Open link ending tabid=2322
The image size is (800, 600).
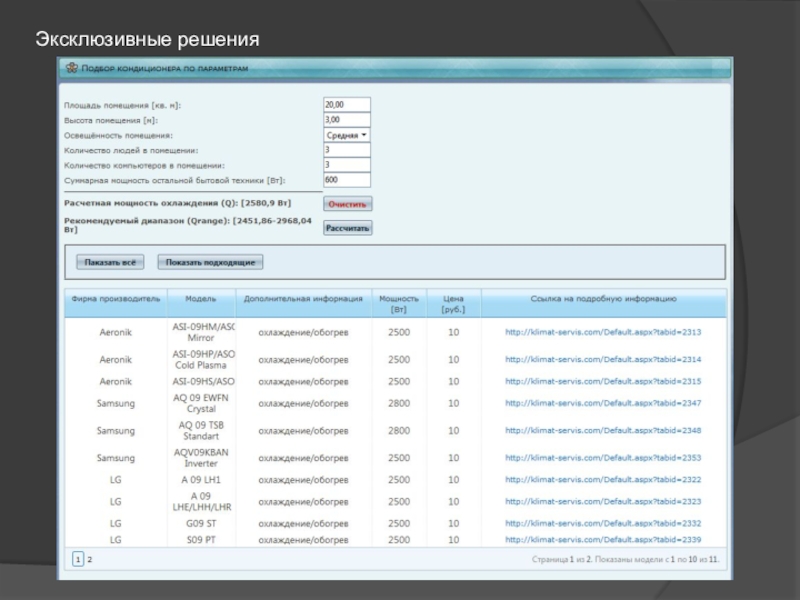603,480
